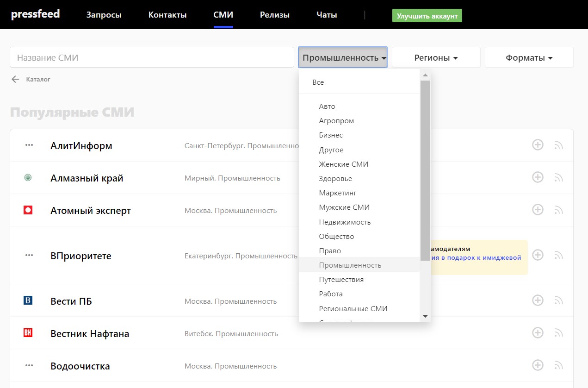Collapse the Промышленность category dropdown

pos(343,58)
